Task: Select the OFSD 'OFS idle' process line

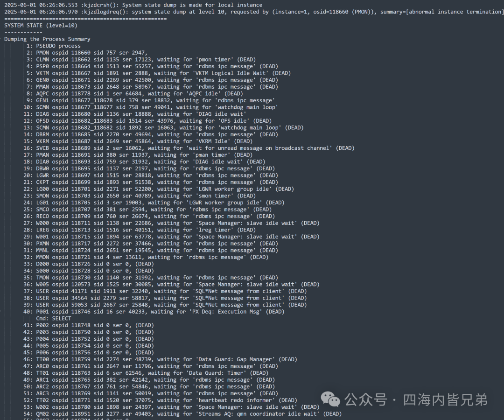Action: (x=147, y=121)
